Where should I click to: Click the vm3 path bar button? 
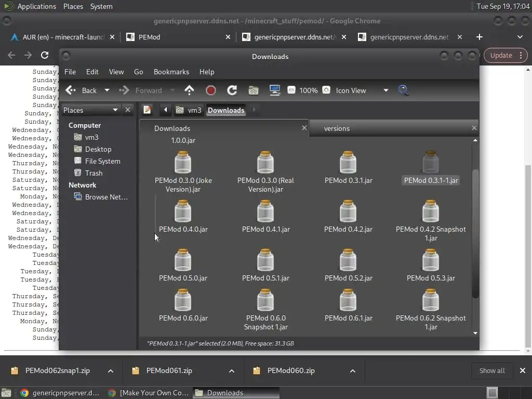click(189, 110)
